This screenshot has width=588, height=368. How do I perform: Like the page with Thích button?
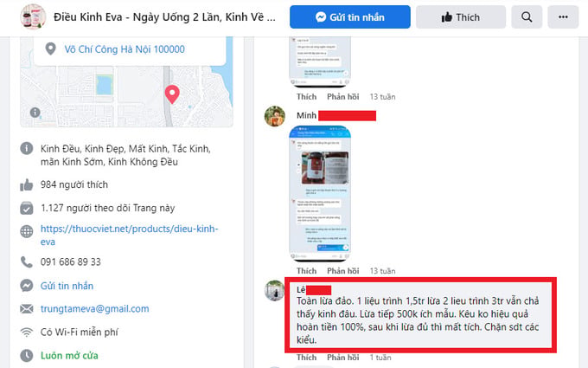pyautogui.click(x=461, y=17)
